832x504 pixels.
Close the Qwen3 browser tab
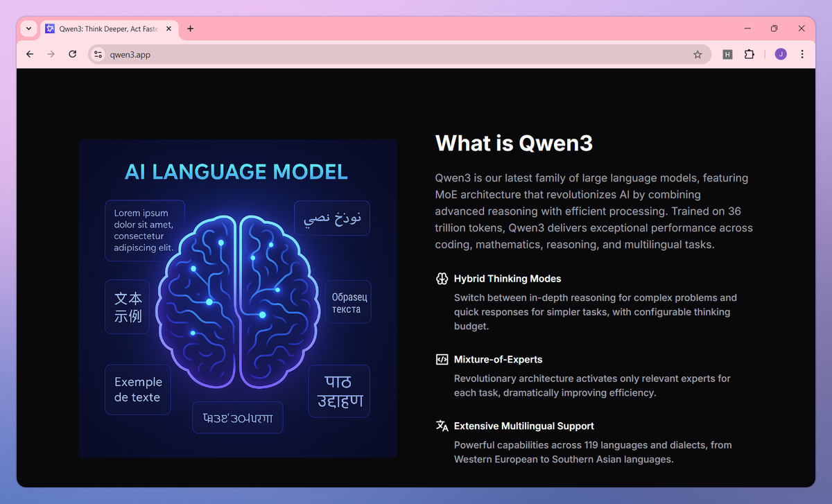[x=168, y=28]
